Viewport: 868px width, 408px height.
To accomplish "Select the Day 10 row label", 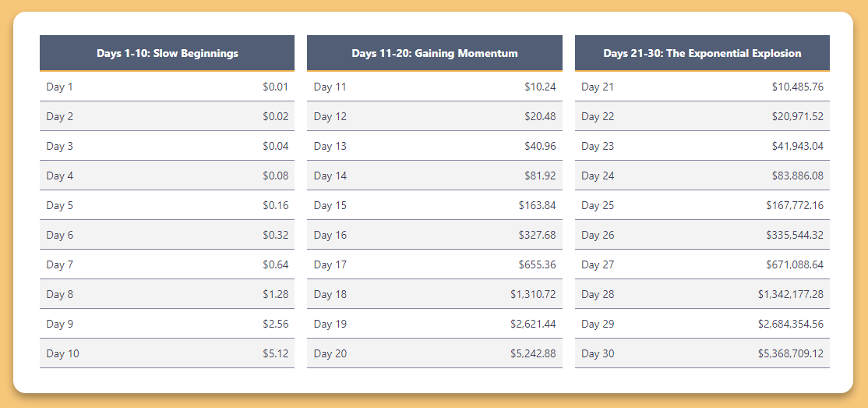I will pyautogui.click(x=62, y=353).
